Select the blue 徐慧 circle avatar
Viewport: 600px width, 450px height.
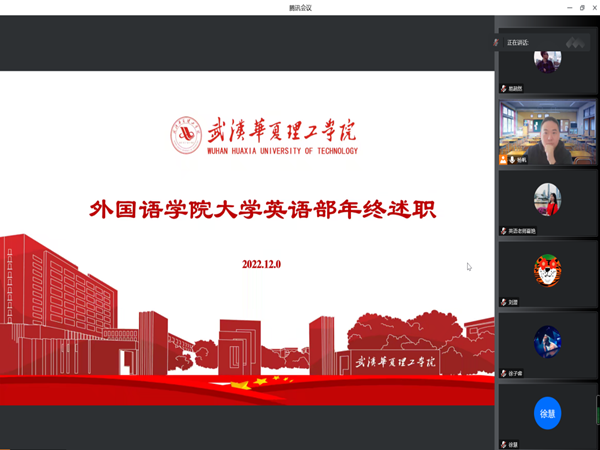(x=548, y=413)
